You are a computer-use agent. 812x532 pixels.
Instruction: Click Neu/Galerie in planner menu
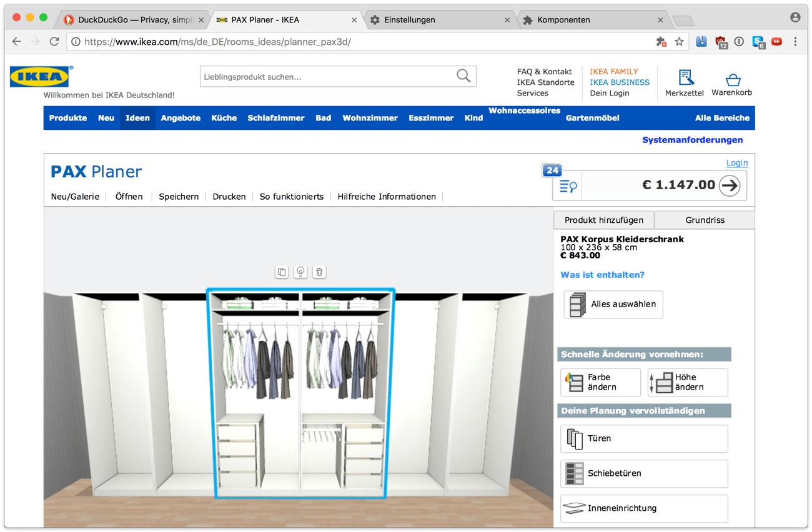[x=75, y=197]
